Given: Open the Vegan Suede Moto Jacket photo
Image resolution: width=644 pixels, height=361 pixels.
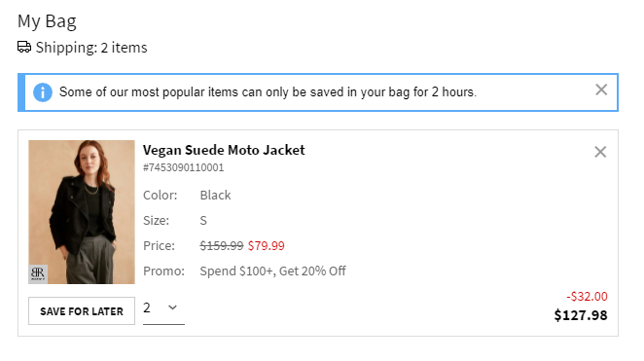Looking at the screenshot, I should [x=82, y=212].
